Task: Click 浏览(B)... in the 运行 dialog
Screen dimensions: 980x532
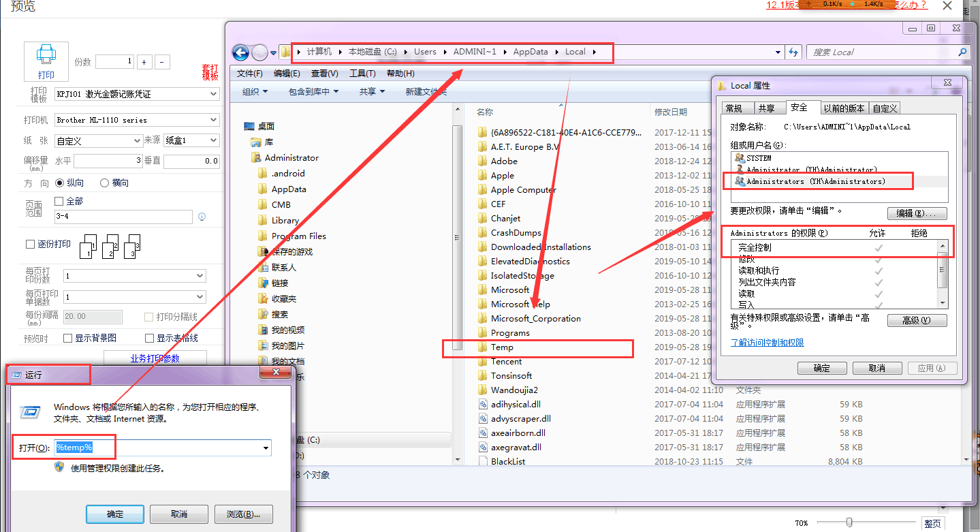Action: pyautogui.click(x=244, y=514)
